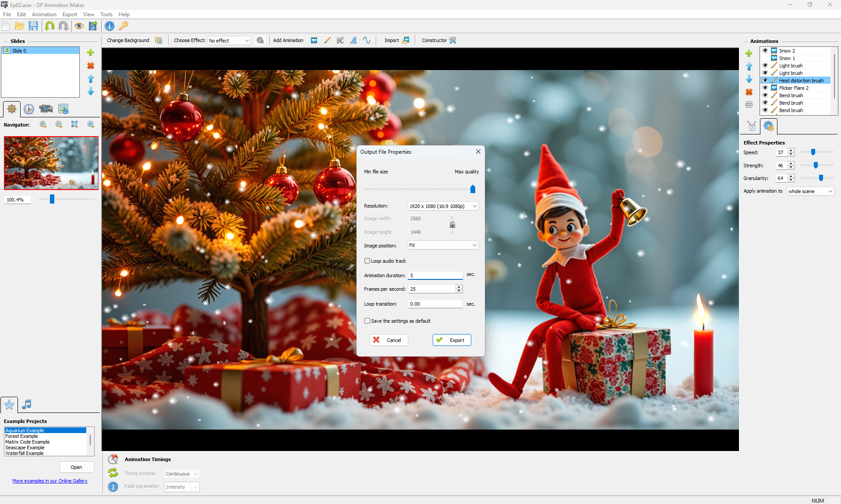Move selected animation up with arrow

[749, 66]
